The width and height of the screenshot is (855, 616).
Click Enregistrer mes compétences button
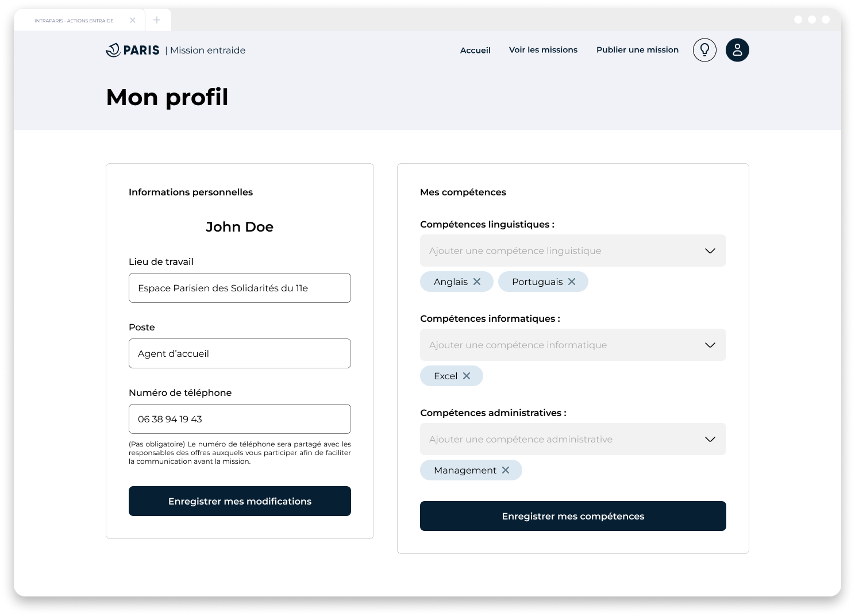(x=573, y=516)
